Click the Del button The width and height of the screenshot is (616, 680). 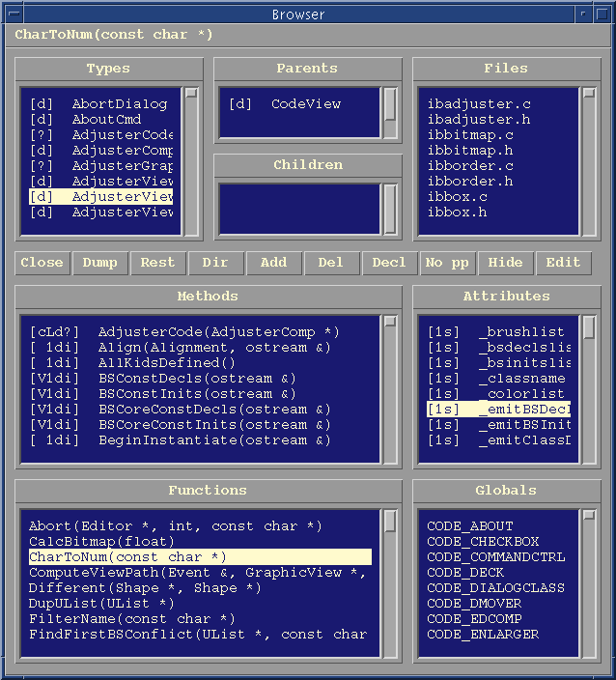331,263
